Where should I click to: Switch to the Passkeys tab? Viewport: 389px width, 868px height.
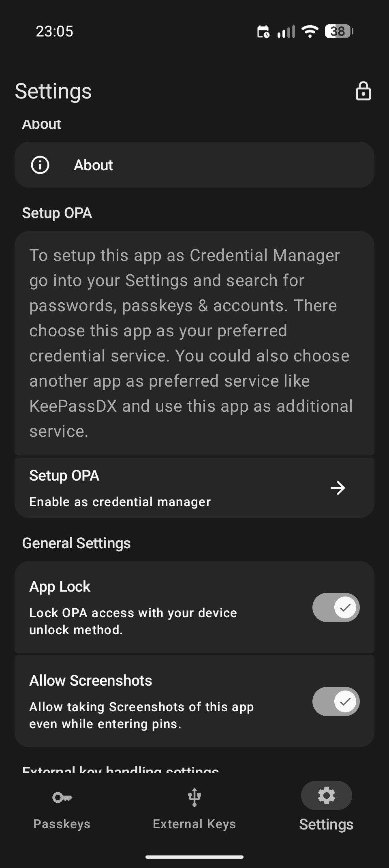[x=62, y=823]
